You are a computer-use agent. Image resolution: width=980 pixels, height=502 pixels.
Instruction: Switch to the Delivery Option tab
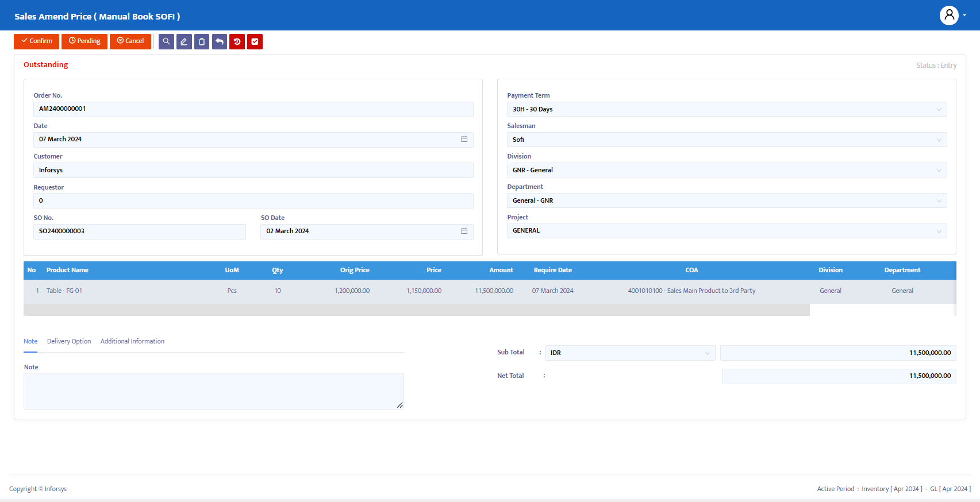coord(69,341)
